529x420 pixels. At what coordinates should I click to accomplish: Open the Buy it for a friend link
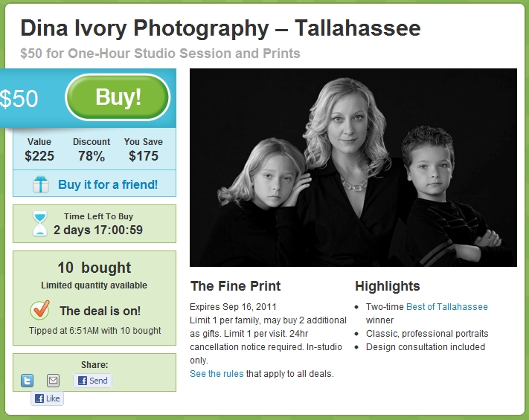click(108, 184)
